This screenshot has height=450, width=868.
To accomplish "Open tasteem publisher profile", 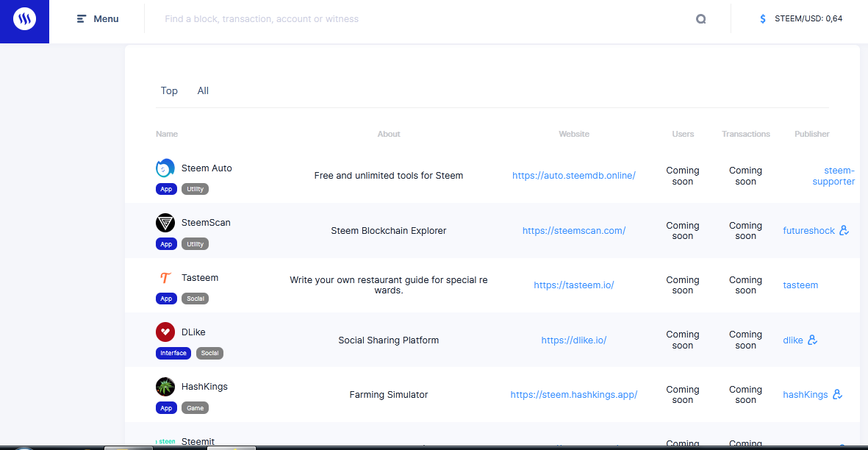I will point(800,285).
